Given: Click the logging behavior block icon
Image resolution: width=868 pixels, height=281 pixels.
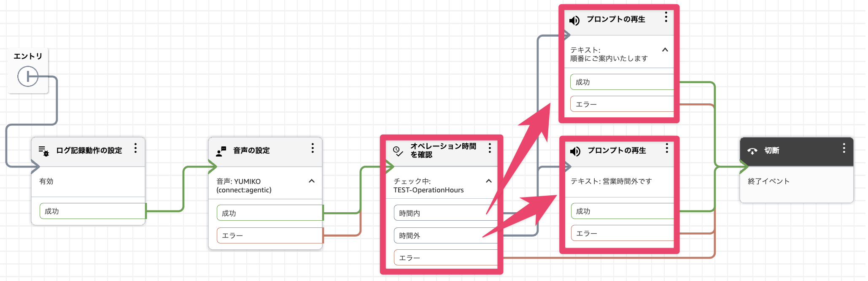Looking at the screenshot, I should tap(44, 151).
